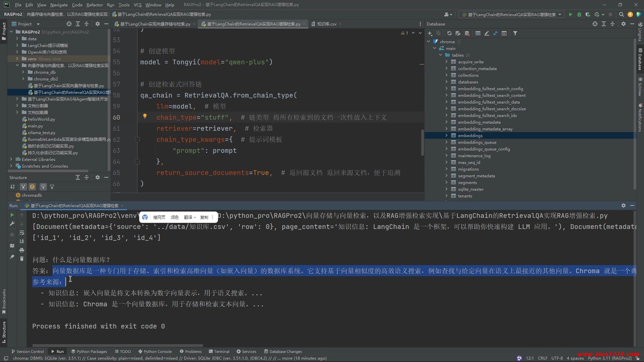Click the Refresh icon in Database toolbar

[x=449, y=33]
